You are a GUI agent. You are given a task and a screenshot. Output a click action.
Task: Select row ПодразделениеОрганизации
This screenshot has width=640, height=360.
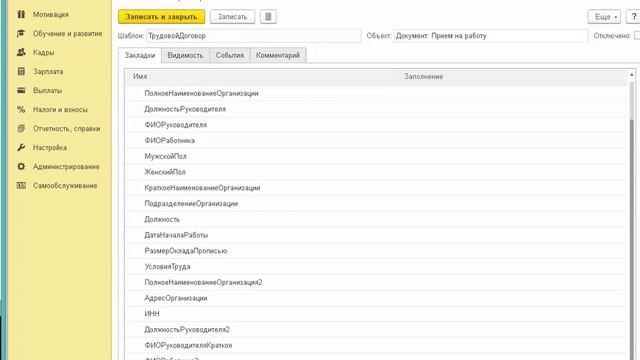(x=376, y=203)
